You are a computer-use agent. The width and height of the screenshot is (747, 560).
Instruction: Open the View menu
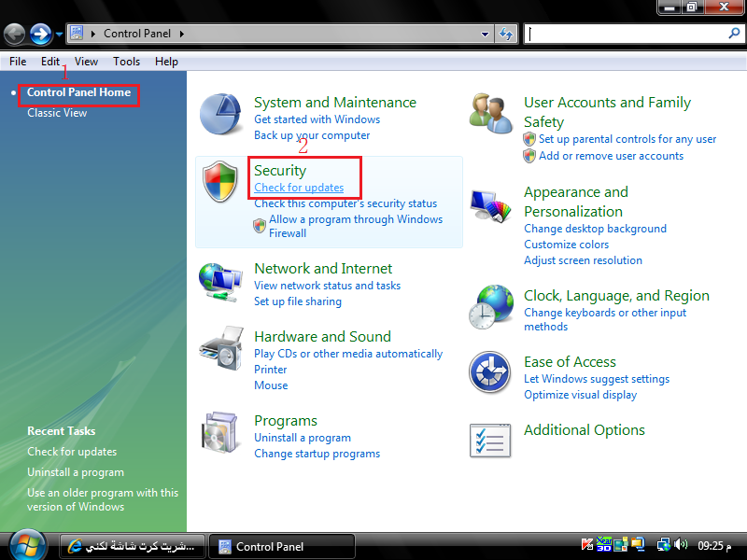(86, 62)
